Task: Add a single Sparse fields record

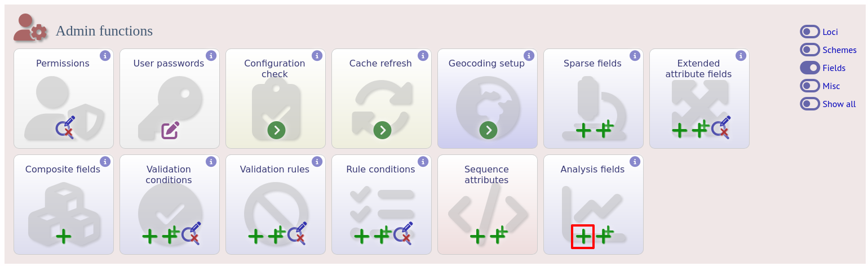Action: (583, 130)
